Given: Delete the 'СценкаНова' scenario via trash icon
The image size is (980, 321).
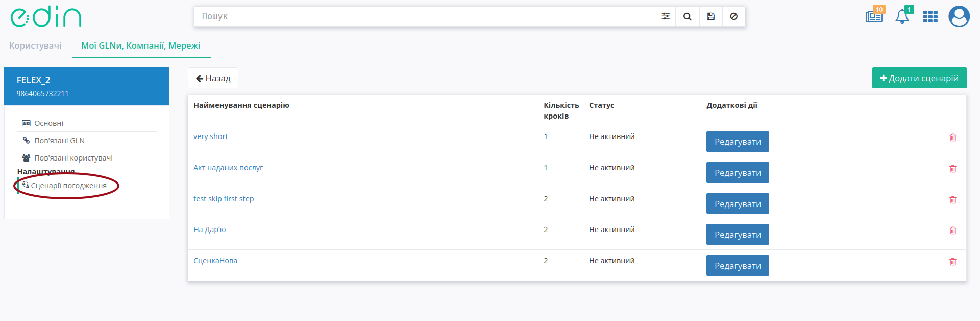Looking at the screenshot, I should [x=952, y=262].
